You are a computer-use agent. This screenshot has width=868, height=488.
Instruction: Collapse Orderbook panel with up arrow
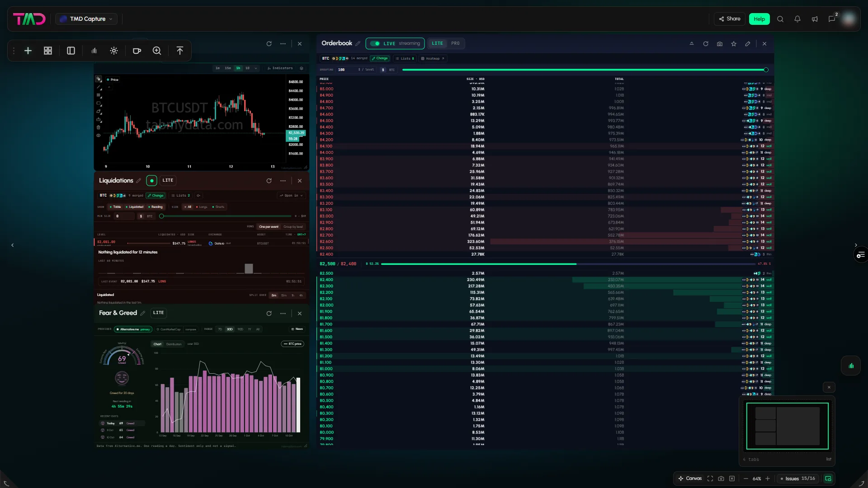(692, 44)
